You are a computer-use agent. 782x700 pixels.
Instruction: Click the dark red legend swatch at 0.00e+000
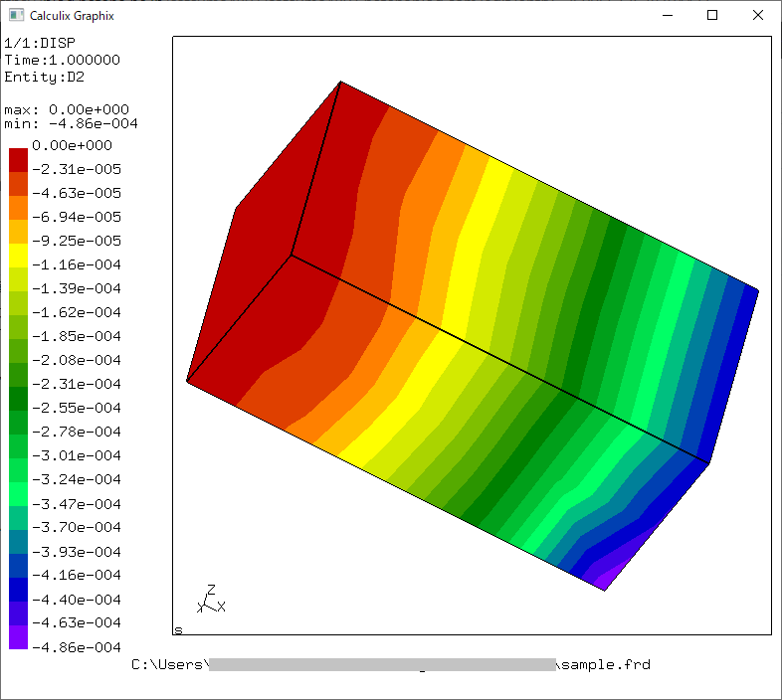pos(19,160)
